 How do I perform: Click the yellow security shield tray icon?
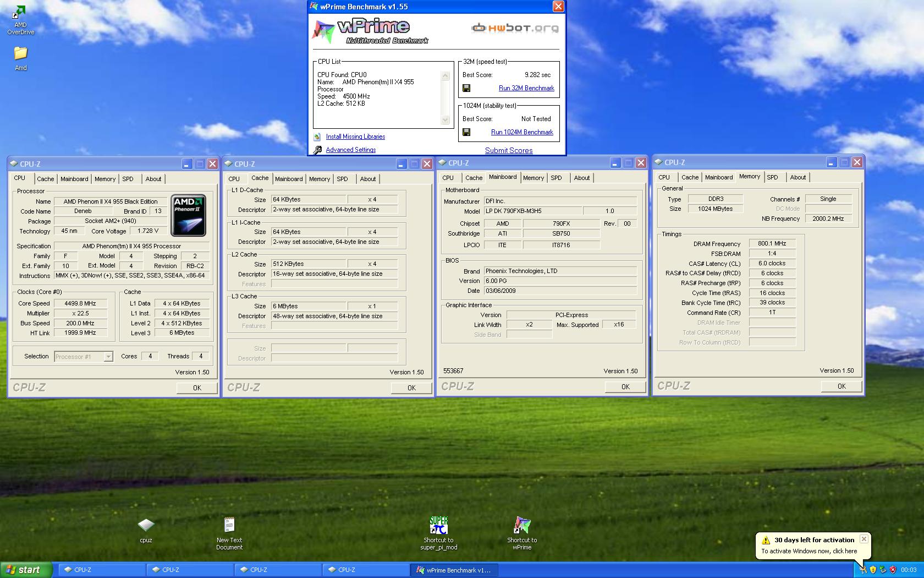tap(873, 570)
